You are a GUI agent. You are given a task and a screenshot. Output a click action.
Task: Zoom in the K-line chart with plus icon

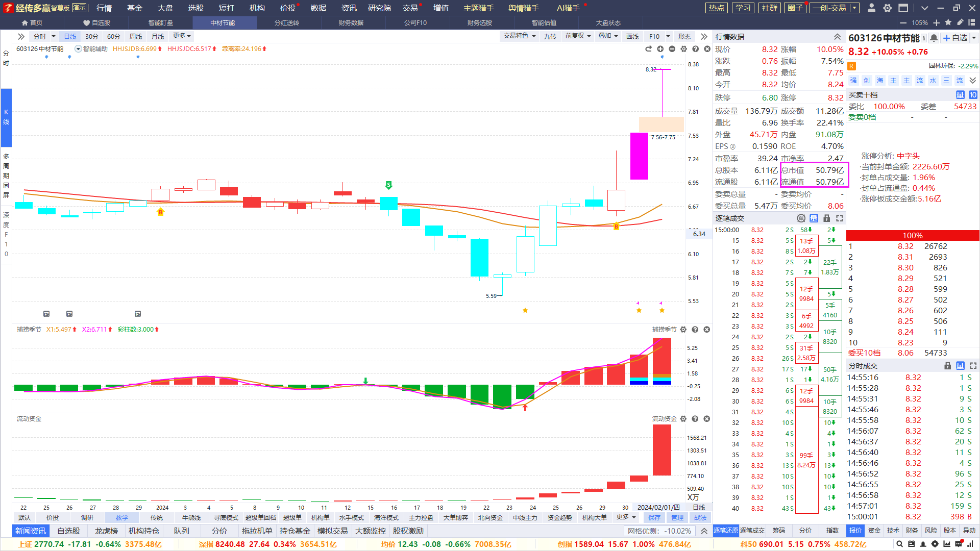[660, 49]
